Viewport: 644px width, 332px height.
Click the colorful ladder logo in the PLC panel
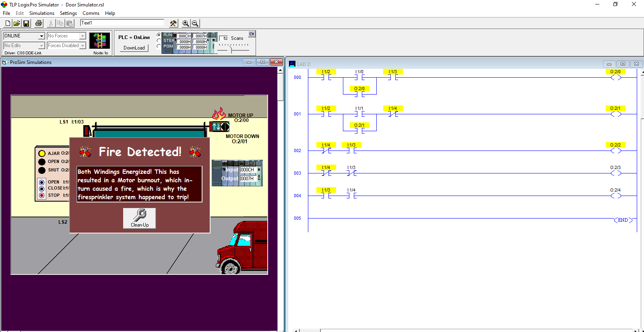[99, 41]
